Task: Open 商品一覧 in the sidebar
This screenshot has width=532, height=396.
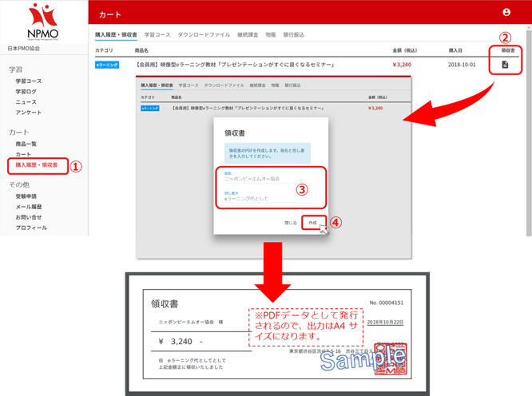Action: click(x=26, y=144)
